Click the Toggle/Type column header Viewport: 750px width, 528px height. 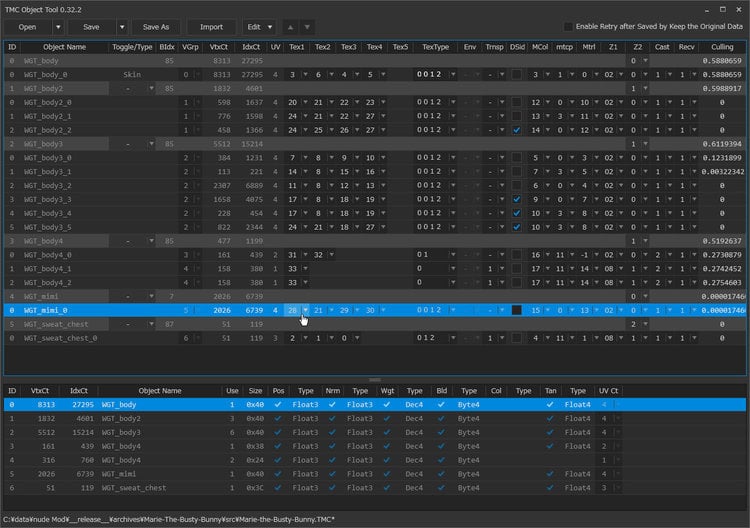point(132,47)
